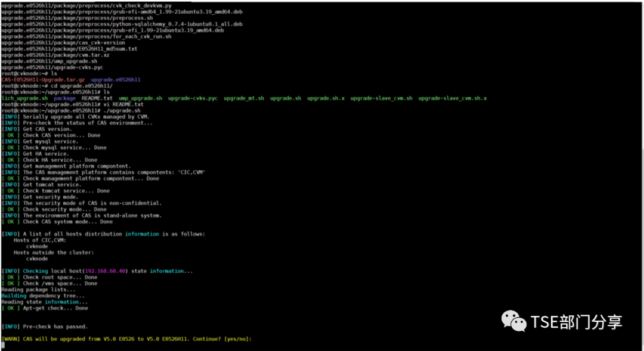Click magenta IP address 192.168.60.40
The height and width of the screenshot is (351, 644).
pos(105,271)
